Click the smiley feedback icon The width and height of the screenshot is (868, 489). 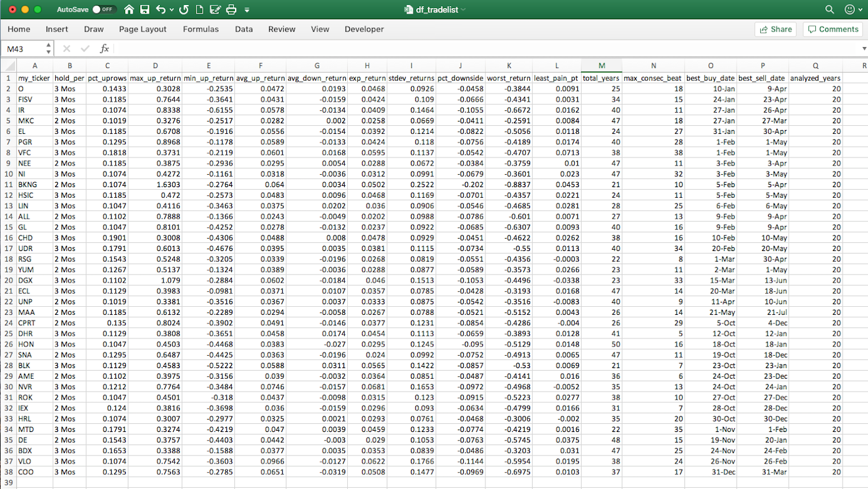[849, 10]
